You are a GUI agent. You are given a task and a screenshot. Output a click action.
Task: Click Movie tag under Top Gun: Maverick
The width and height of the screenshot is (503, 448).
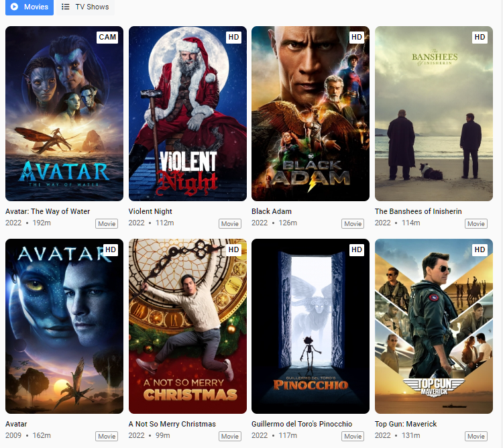[x=476, y=436]
